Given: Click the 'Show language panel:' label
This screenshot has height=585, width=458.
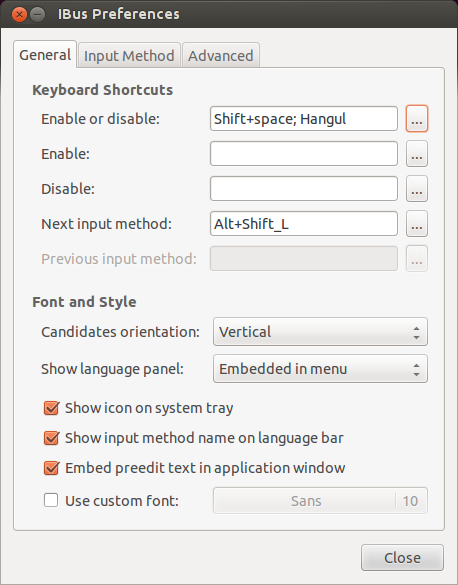Looking at the screenshot, I should [x=112, y=369].
